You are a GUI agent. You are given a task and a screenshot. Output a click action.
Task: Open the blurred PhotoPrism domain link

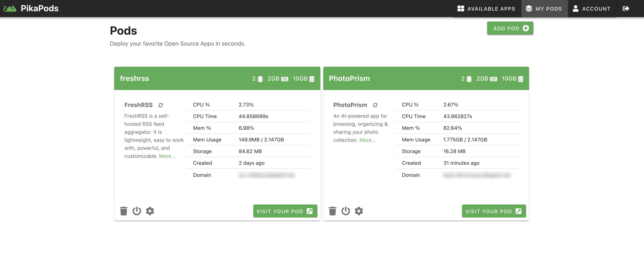tap(477, 175)
